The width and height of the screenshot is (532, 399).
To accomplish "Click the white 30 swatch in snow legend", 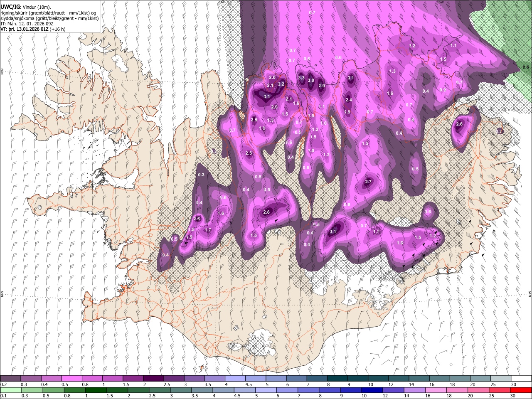I will click(x=521, y=379).
